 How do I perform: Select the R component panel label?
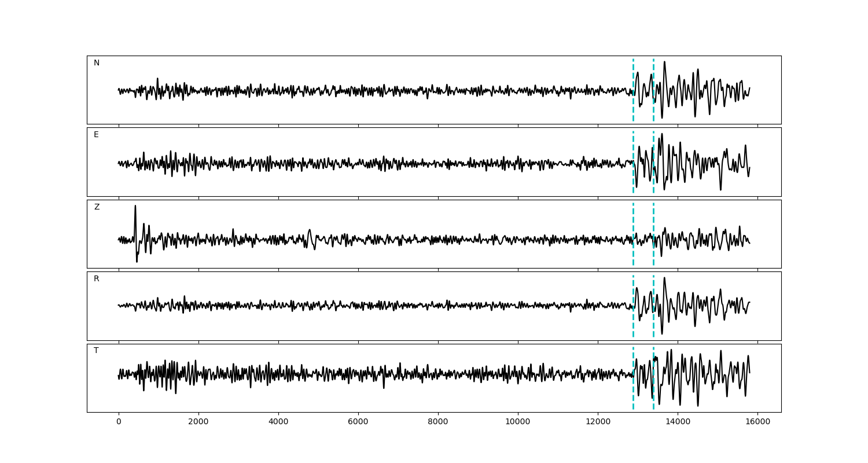97,279
